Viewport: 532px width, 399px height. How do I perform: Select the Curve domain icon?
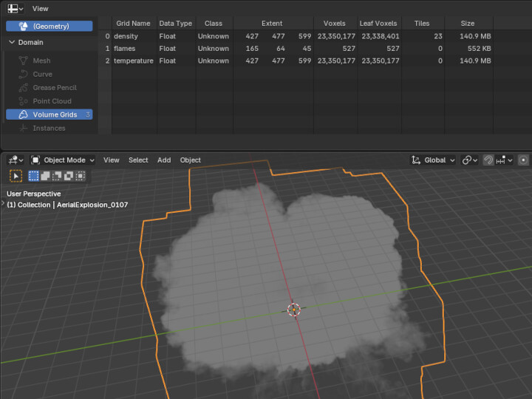(x=22, y=74)
